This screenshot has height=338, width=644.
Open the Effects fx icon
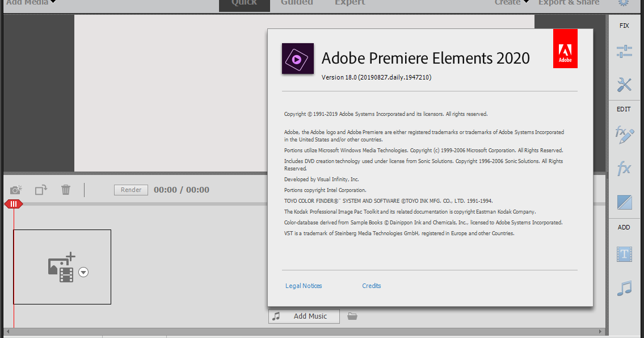point(624,168)
